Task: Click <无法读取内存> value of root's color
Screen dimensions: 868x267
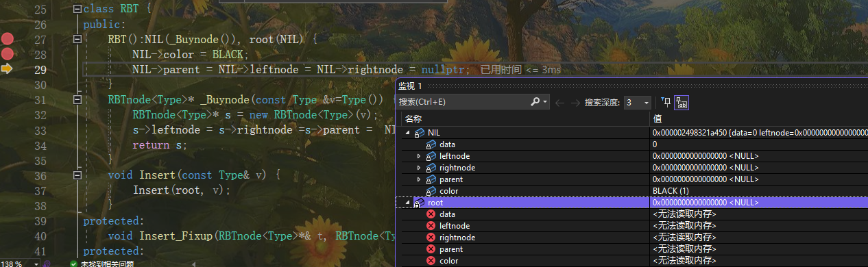Action: (684, 261)
